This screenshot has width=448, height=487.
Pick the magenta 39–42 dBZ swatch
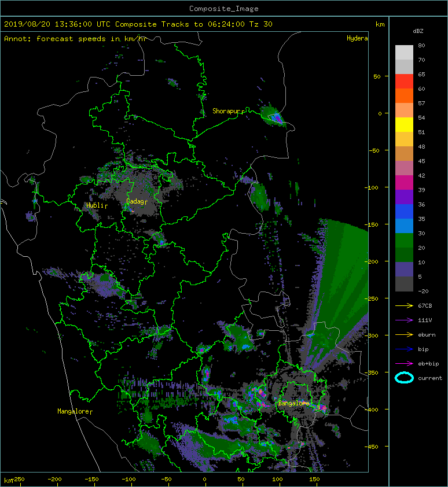[404, 182]
